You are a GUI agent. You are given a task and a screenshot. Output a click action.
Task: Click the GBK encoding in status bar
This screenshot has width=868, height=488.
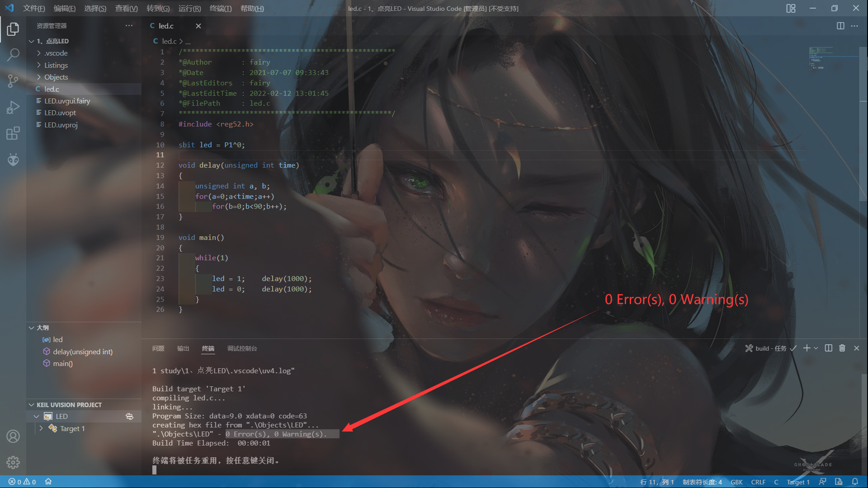click(736, 482)
